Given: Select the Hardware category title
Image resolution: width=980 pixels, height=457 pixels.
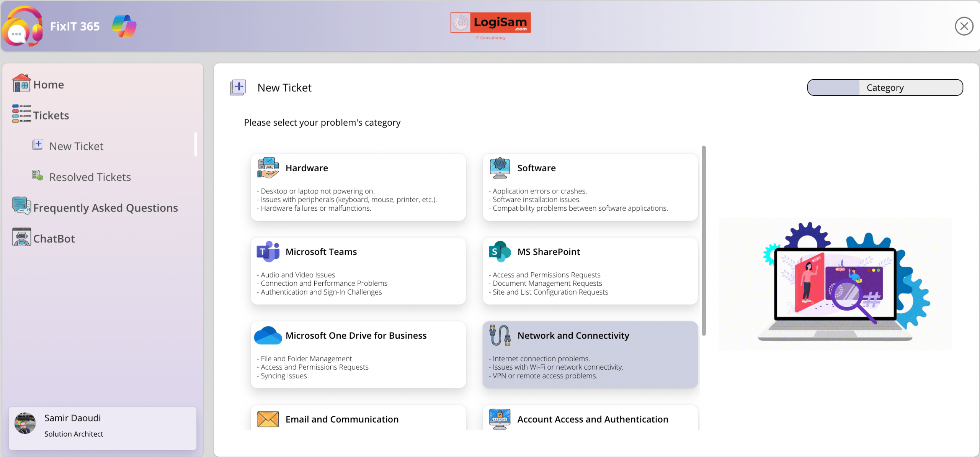Looking at the screenshot, I should coord(307,168).
